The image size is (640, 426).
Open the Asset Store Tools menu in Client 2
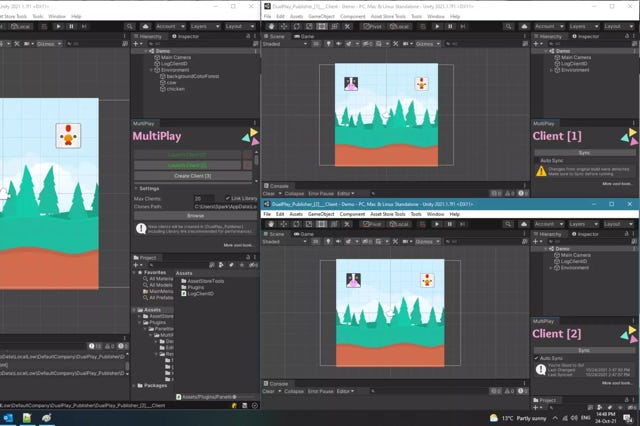388,214
